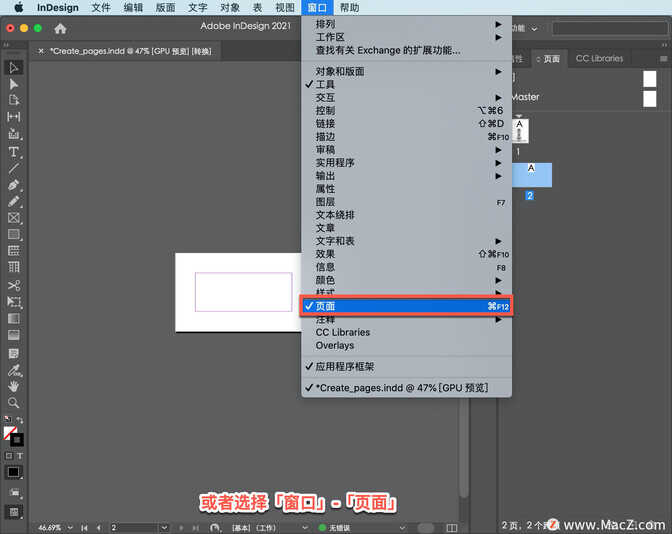Viewport: 672px width, 534px height.
Task: Select the Hand tool
Action: pos(14,386)
